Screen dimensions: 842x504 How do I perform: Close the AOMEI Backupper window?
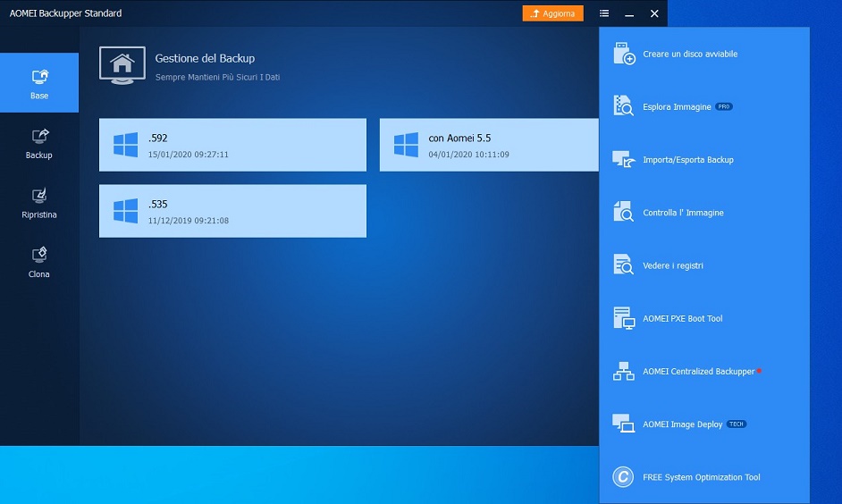tap(654, 13)
